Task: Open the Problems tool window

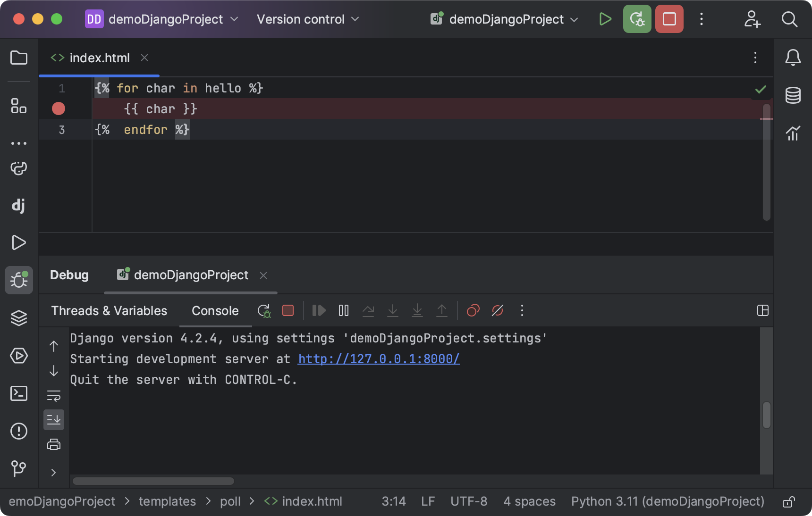Action: (19, 431)
